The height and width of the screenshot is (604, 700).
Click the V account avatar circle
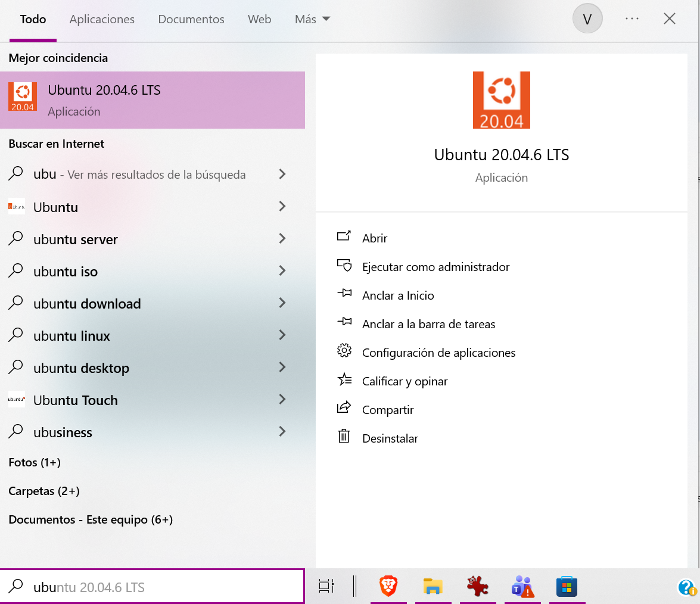tap(587, 18)
